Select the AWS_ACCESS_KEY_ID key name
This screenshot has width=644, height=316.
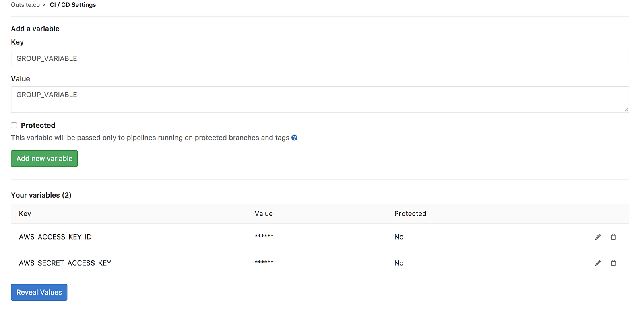55,237
